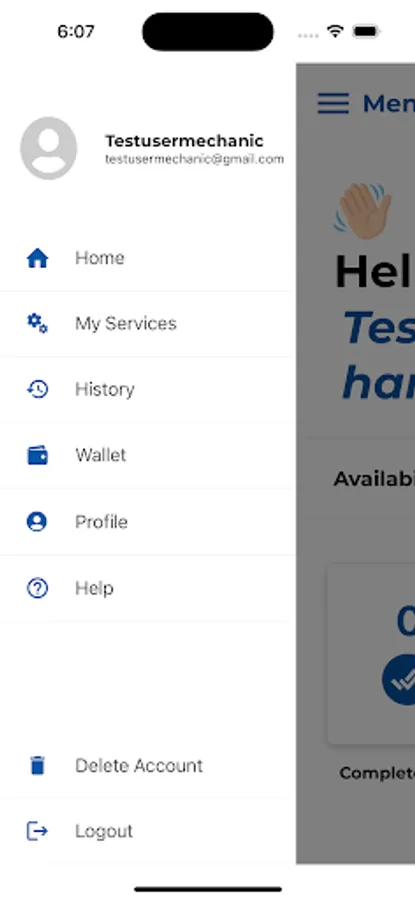Screen dimensions: 415x900
Task: Choose Help in the drawer
Action: [x=148, y=588]
